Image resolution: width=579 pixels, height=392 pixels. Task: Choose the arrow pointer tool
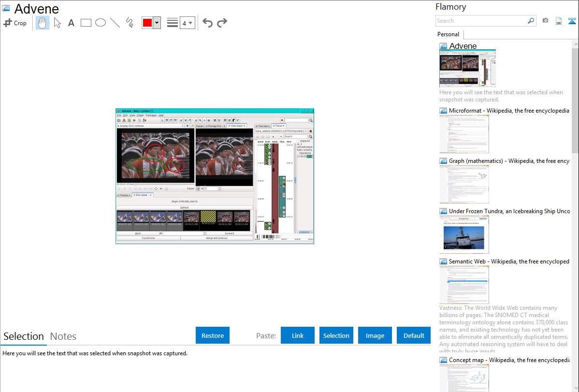click(x=57, y=23)
